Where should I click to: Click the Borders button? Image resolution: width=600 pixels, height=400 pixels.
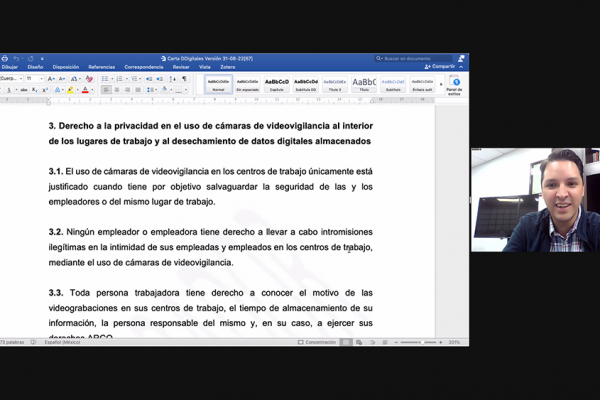[179, 90]
